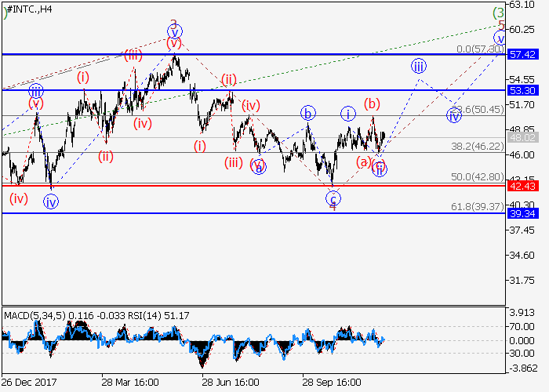
Task: Select the 26 Dec 2017 date marker
Action: (29, 383)
